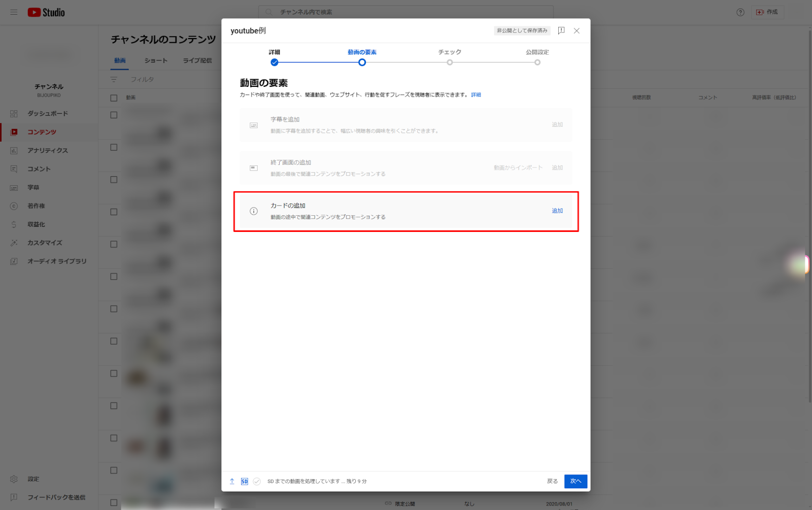Tick the third video row checkbox
812x510 pixels.
click(114, 180)
